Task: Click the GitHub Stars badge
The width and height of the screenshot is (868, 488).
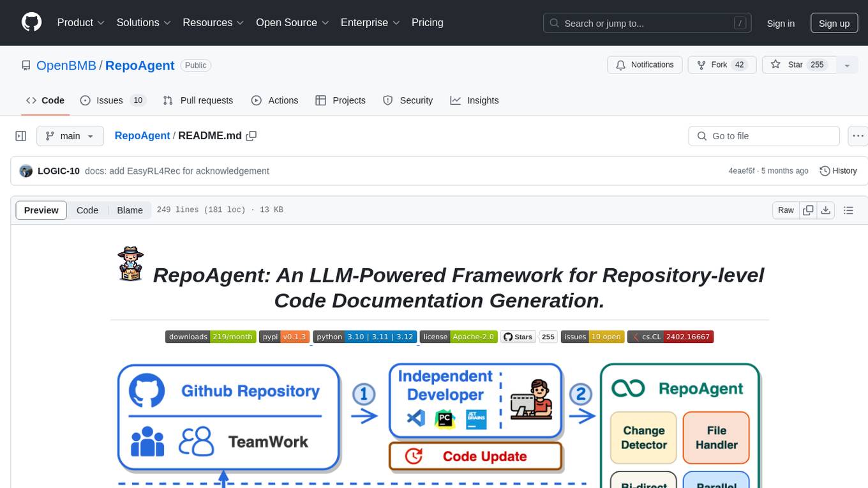Action: pyautogui.click(x=529, y=337)
